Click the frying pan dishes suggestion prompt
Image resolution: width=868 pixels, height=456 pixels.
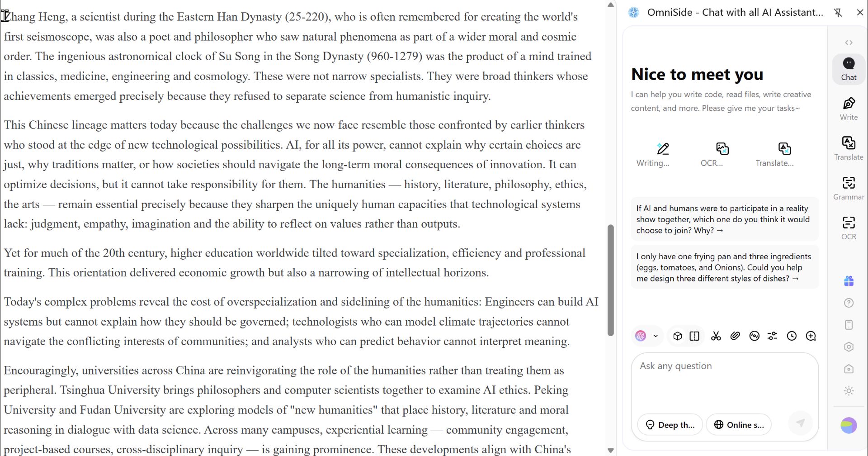724,267
